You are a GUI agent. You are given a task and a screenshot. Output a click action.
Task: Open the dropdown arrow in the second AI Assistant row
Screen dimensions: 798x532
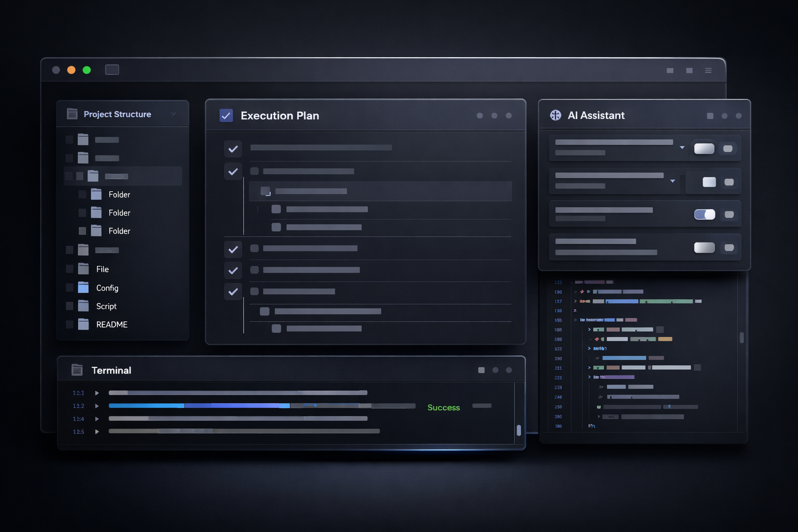pyautogui.click(x=673, y=181)
